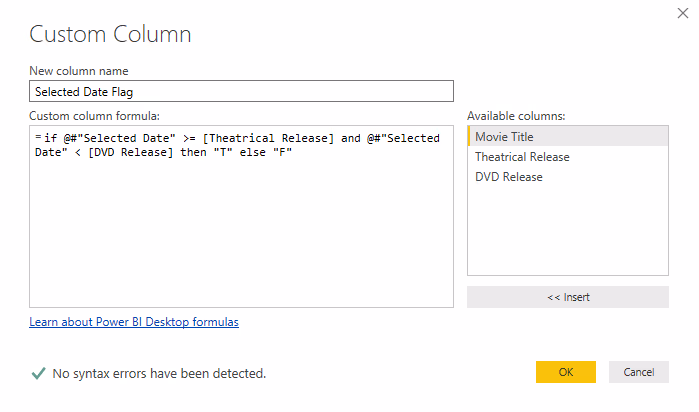
Task: Select DVD Release in available columns
Action: point(568,177)
